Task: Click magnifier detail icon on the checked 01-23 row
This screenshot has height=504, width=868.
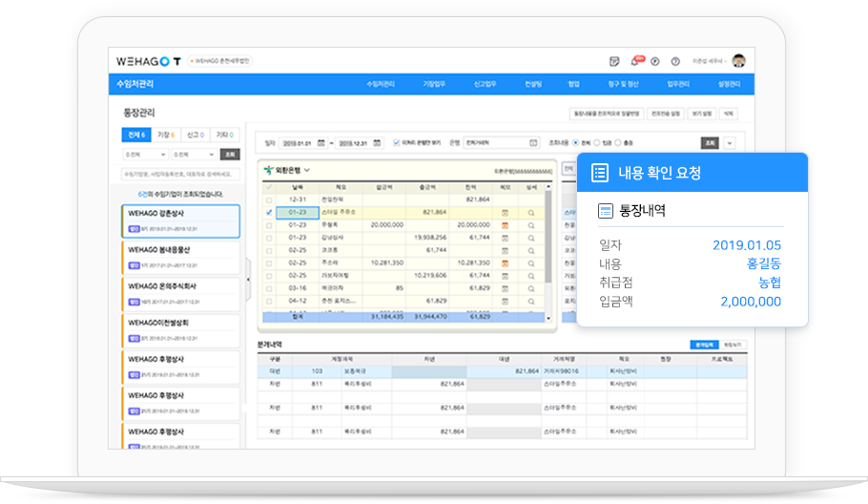Action: [x=531, y=213]
